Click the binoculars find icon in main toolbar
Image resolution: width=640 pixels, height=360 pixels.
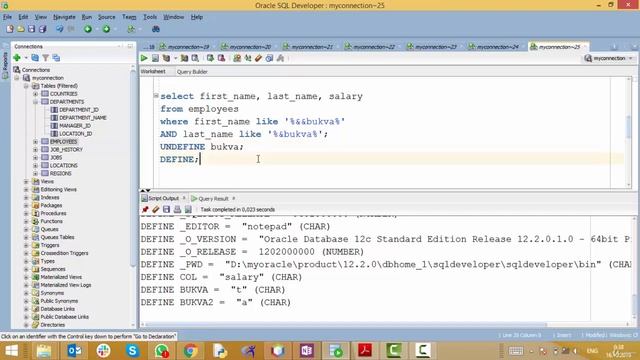click(x=156, y=29)
